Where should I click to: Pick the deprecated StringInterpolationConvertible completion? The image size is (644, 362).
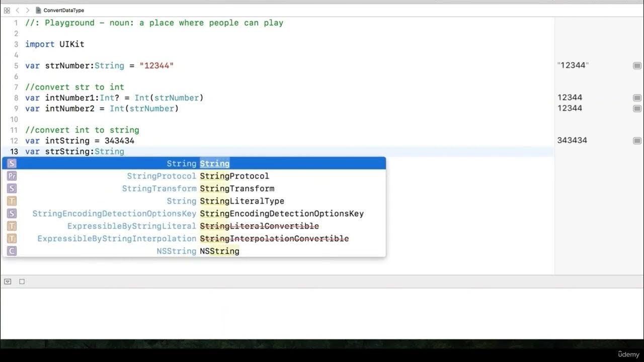coord(194,239)
